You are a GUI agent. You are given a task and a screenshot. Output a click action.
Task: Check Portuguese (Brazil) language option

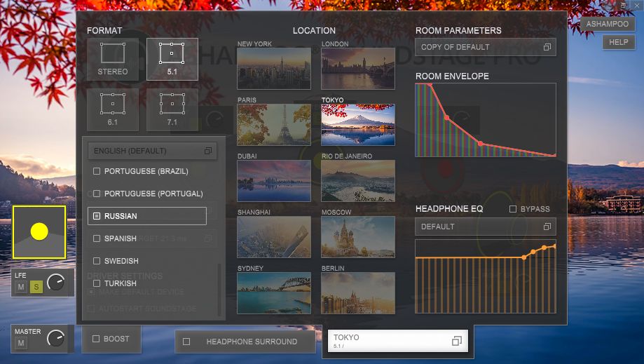click(x=97, y=171)
